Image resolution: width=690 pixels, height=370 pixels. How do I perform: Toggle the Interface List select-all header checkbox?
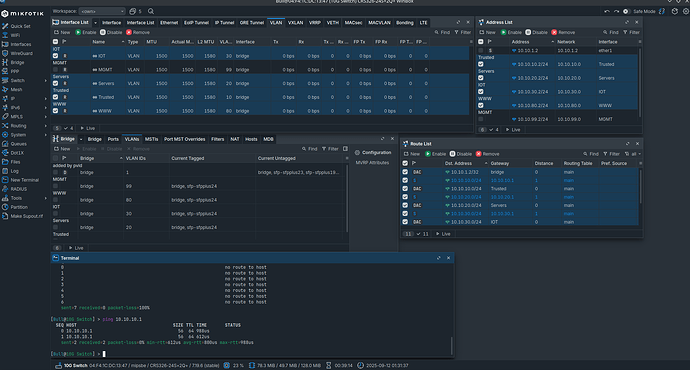pos(55,42)
